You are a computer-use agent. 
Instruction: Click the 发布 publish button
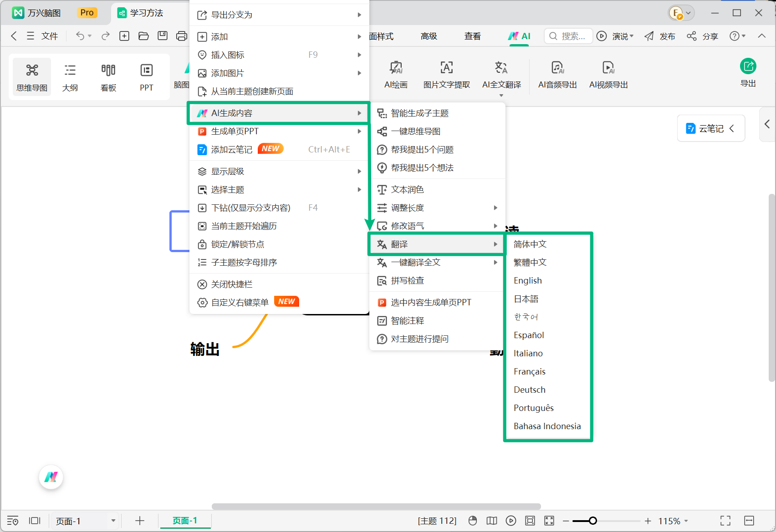[660, 36]
